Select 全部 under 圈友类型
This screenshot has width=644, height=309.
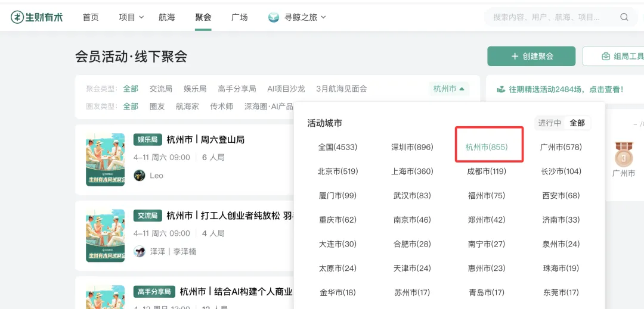[x=131, y=107]
